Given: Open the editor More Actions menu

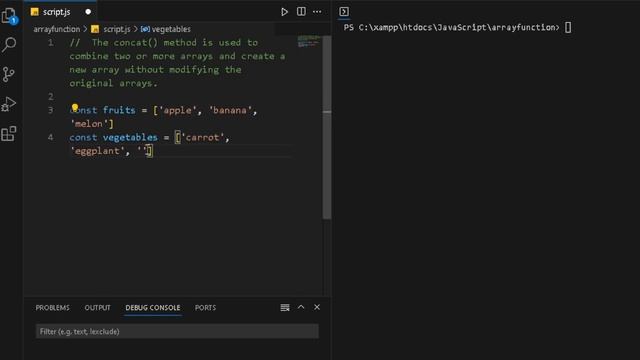Looking at the screenshot, I should [317, 12].
